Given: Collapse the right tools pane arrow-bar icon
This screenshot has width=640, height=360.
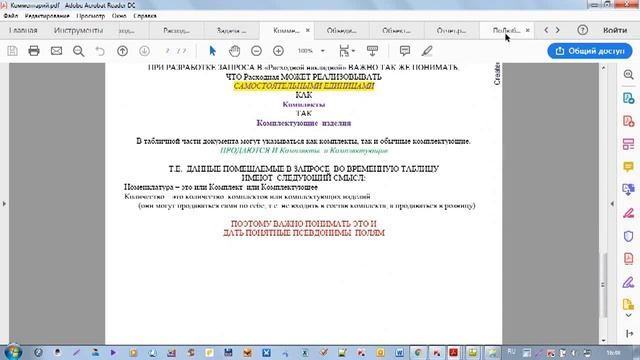Looking at the screenshot, I should click(629, 333).
